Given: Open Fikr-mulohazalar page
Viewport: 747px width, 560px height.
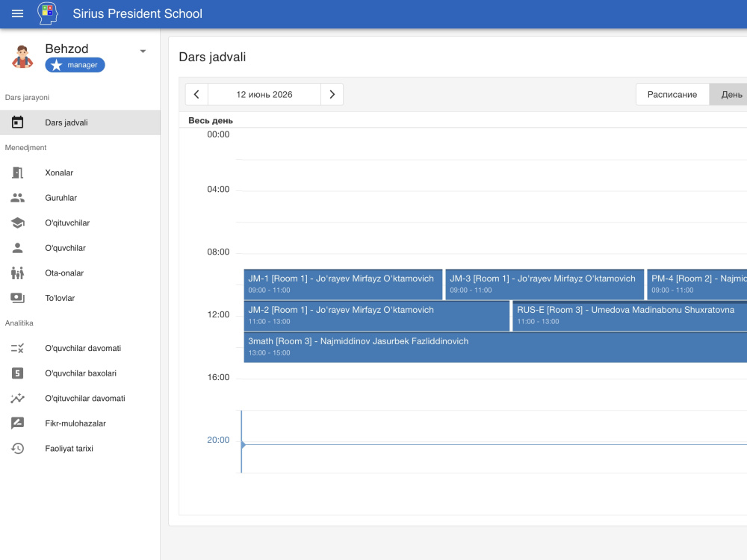Looking at the screenshot, I should 80,423.
